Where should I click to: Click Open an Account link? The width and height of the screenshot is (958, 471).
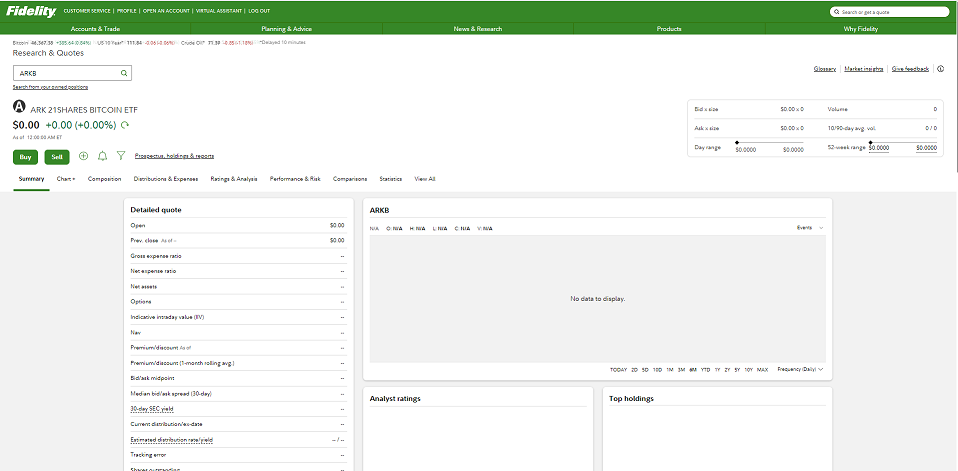click(x=166, y=11)
